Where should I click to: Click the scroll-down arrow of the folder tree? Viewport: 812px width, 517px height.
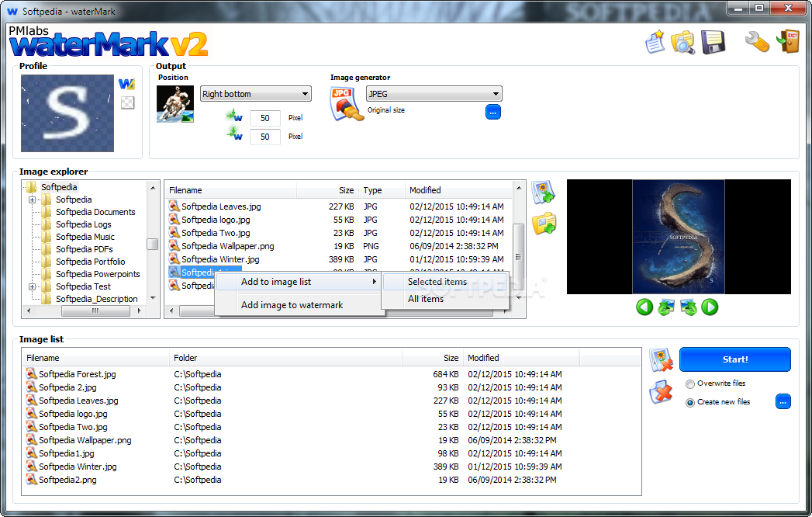tap(152, 298)
